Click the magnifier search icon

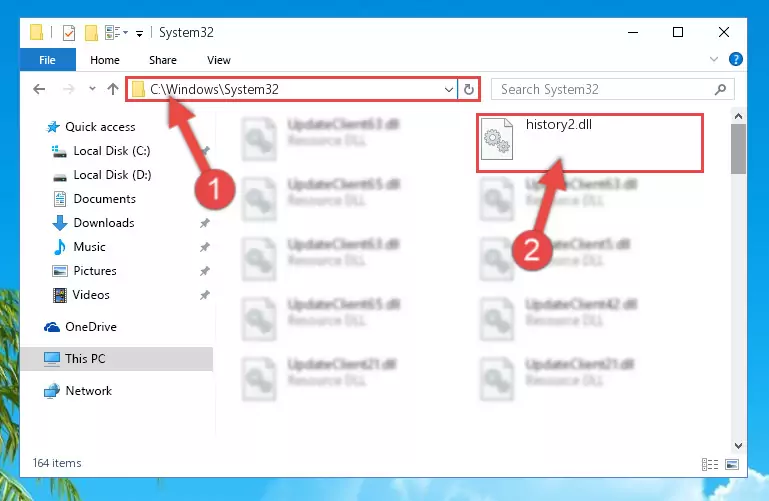(x=720, y=90)
